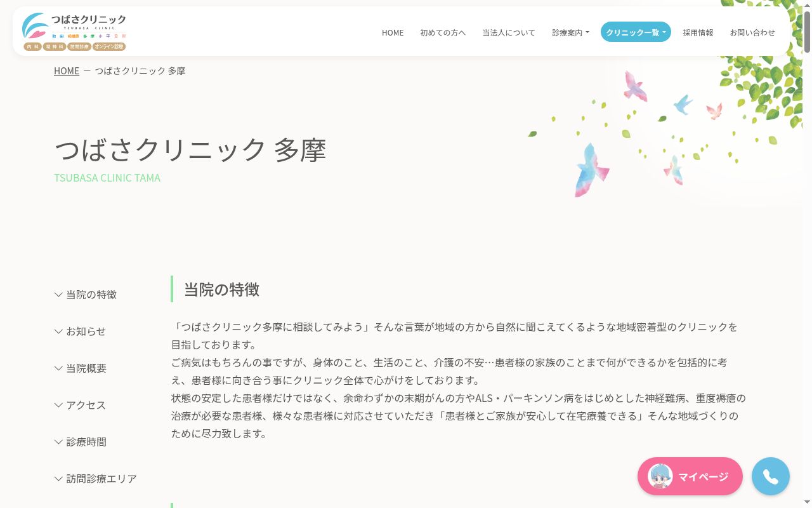Click the HOME breadcrumb link
The image size is (812, 508).
(67, 71)
